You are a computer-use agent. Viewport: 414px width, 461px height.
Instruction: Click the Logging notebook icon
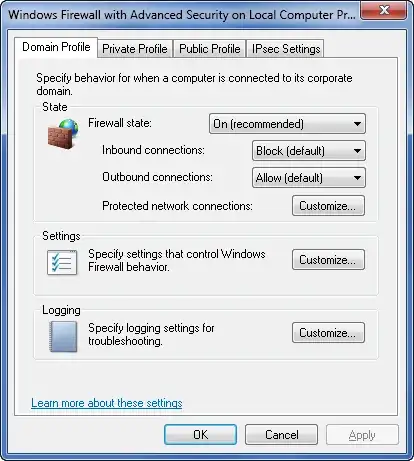pyautogui.click(x=63, y=336)
